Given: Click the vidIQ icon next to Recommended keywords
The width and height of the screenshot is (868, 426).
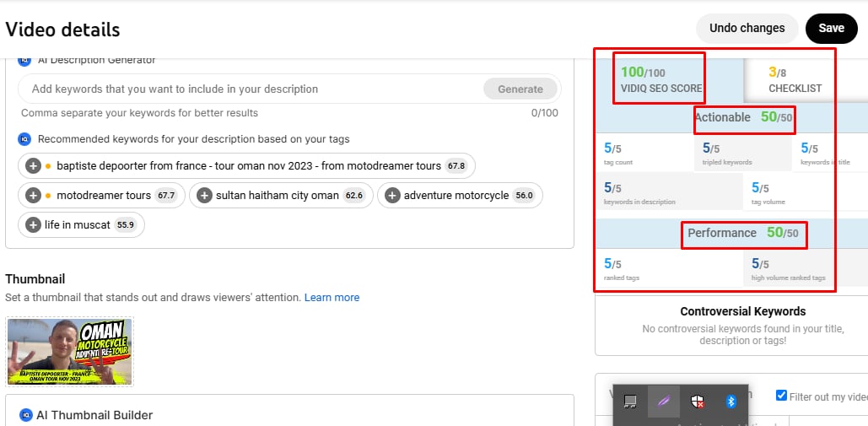Looking at the screenshot, I should coord(24,139).
